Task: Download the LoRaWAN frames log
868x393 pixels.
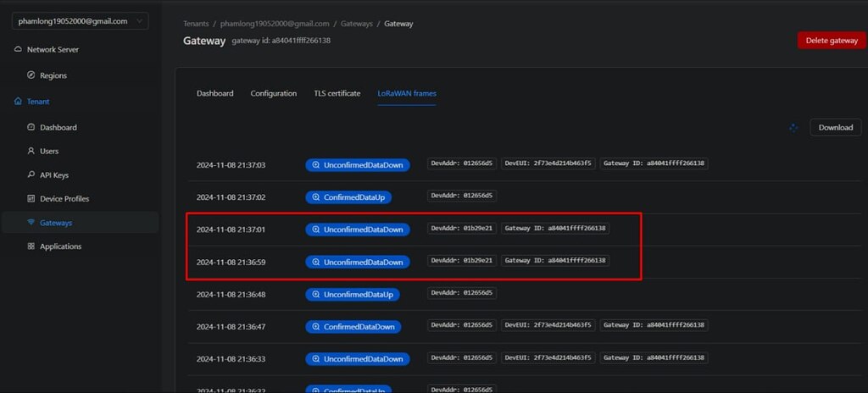Action: [835, 128]
